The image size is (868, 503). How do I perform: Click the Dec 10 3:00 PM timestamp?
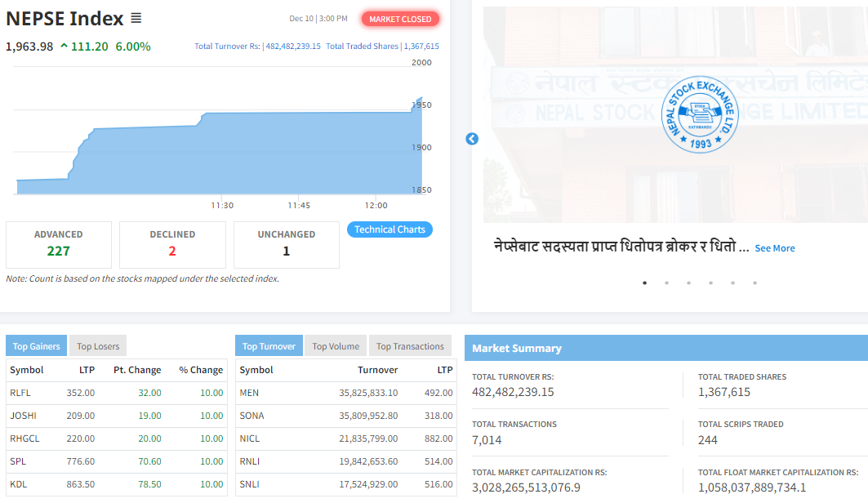(318, 19)
